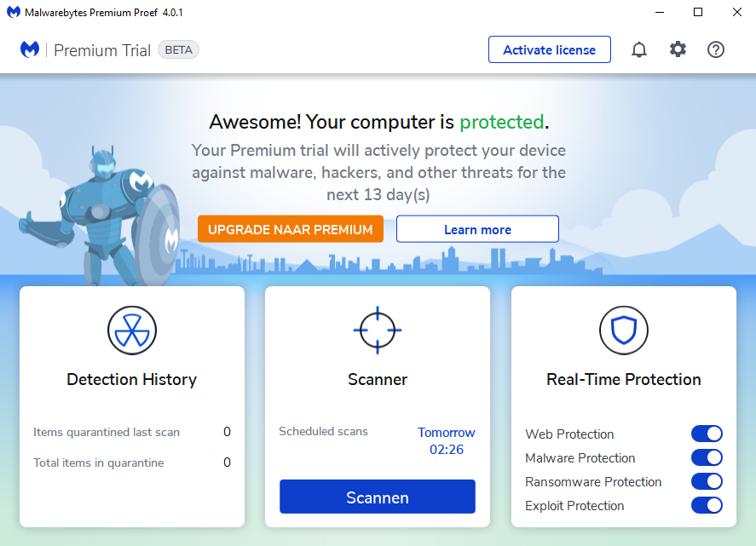
Task: Open the Detection History card title
Action: coord(131,380)
